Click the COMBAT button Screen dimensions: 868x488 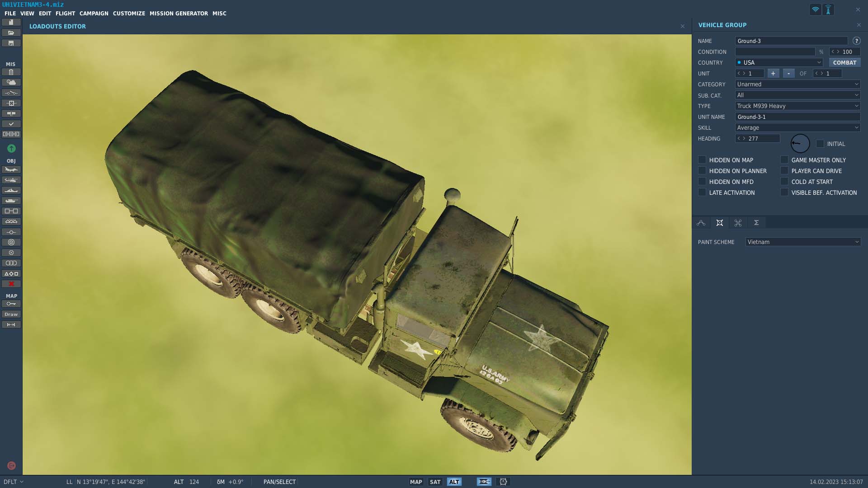[844, 62]
